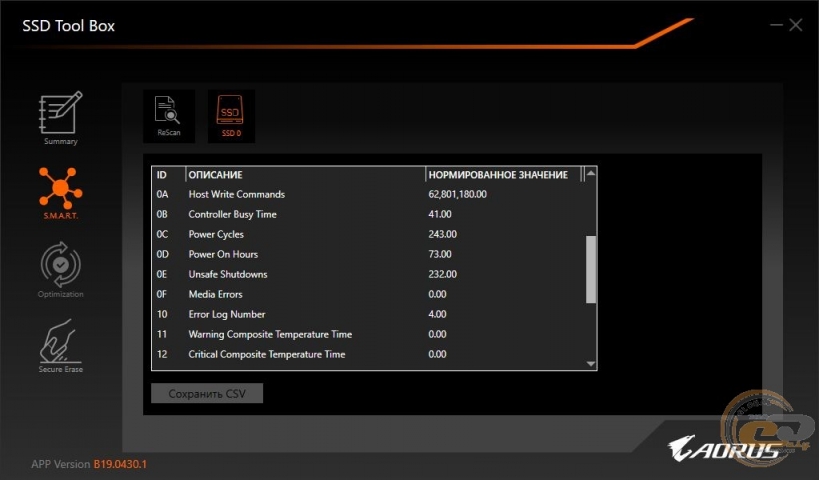
Task: Select the SSD 0 drive
Action: (231, 116)
